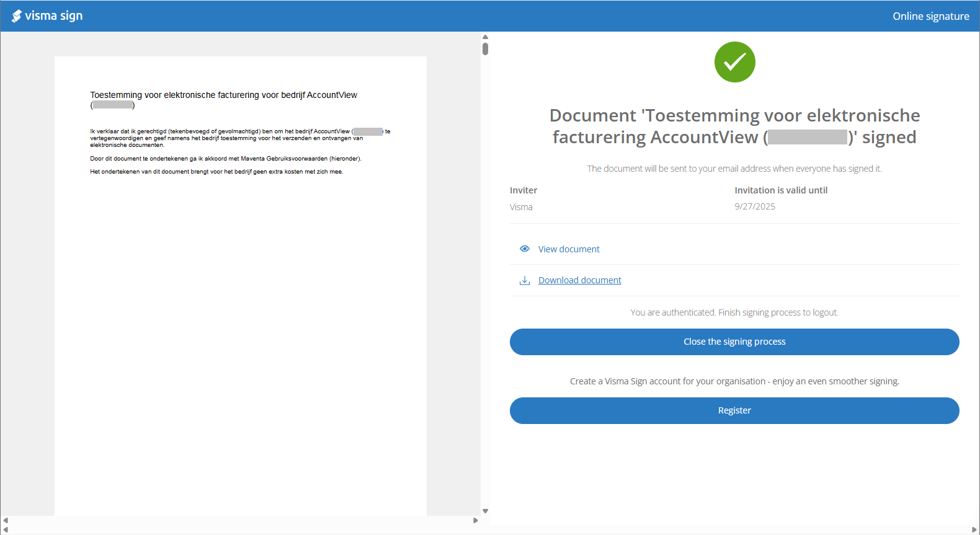980x535 pixels.
Task: Select the Download document link
Action: point(579,280)
